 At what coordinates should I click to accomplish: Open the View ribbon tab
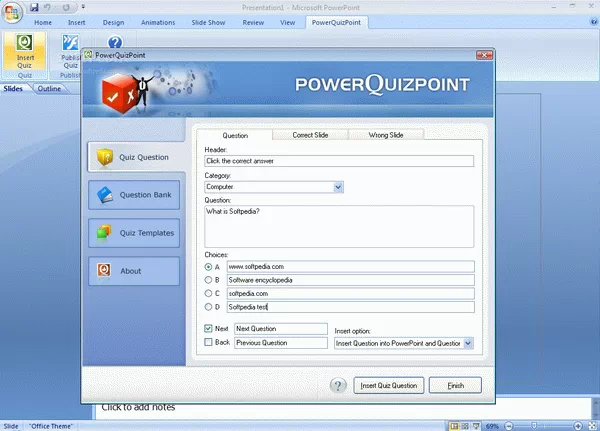[287, 23]
